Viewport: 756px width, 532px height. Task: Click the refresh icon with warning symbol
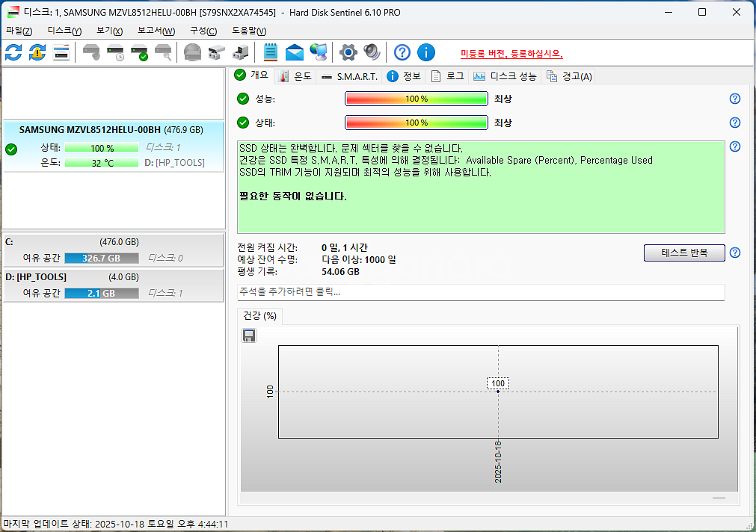pyautogui.click(x=37, y=52)
